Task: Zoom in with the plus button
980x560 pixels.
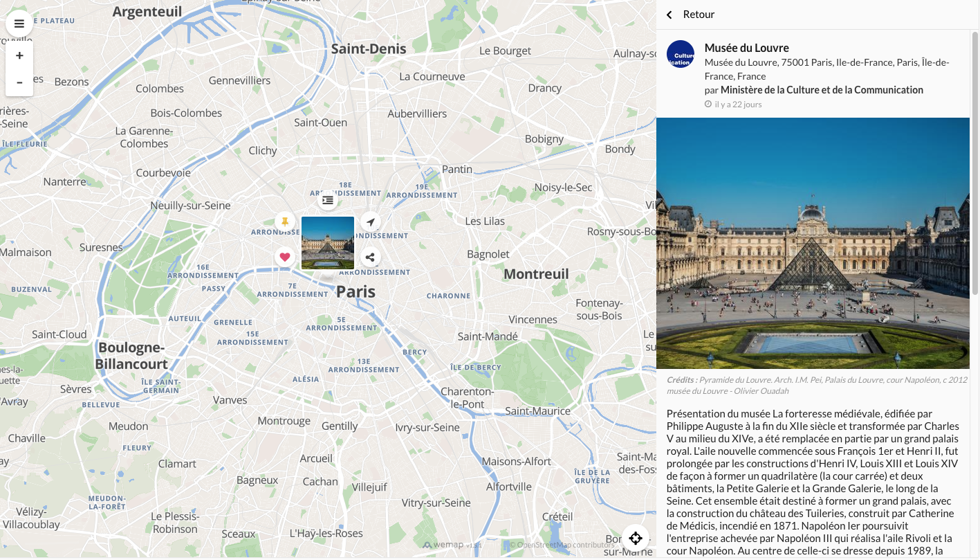Action: click(x=19, y=55)
